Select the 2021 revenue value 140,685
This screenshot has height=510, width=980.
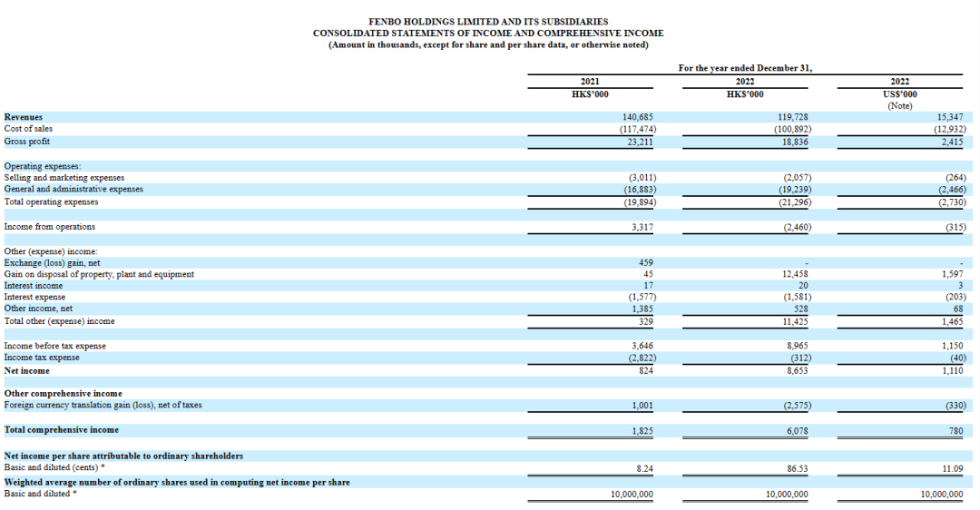tap(638, 117)
